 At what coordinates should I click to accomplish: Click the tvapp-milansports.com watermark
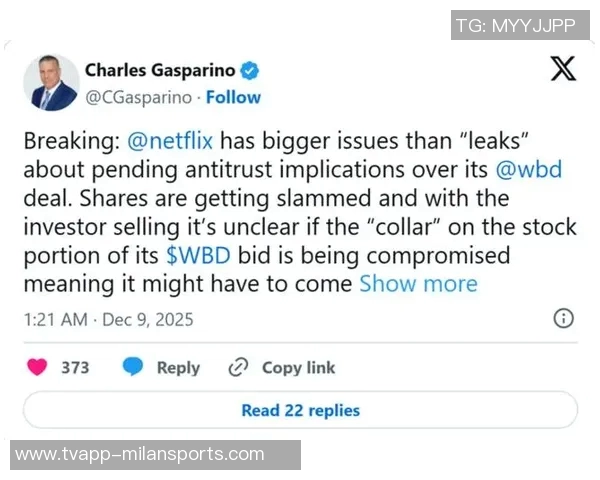click(140, 454)
